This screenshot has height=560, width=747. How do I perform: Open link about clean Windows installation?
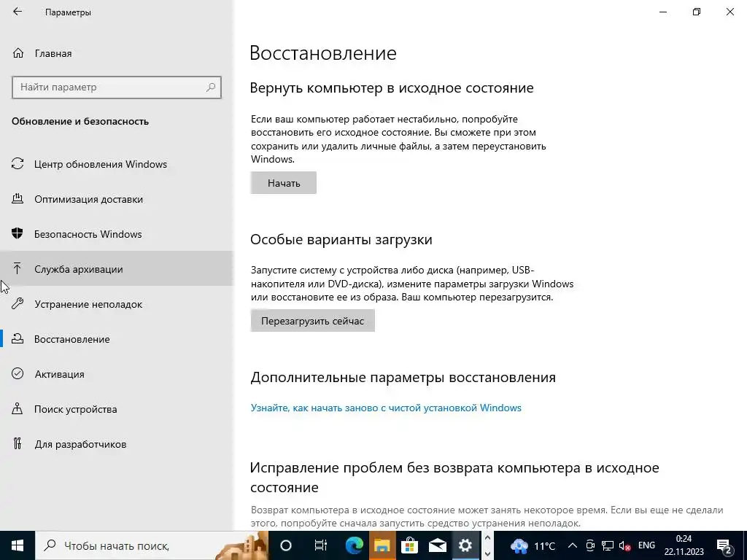tap(386, 408)
